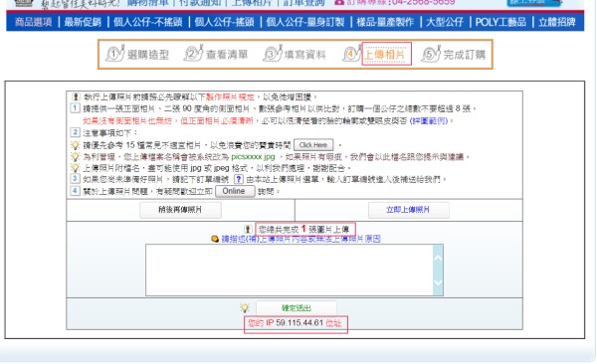Open 付款通知 in top header links
This screenshot has width=597, height=364.
[x=200, y=3]
